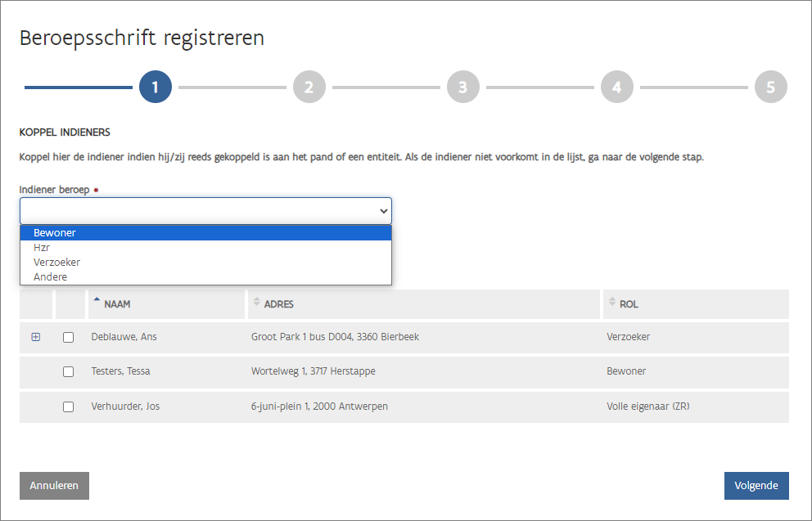Go to step 1 circle

tap(156, 87)
